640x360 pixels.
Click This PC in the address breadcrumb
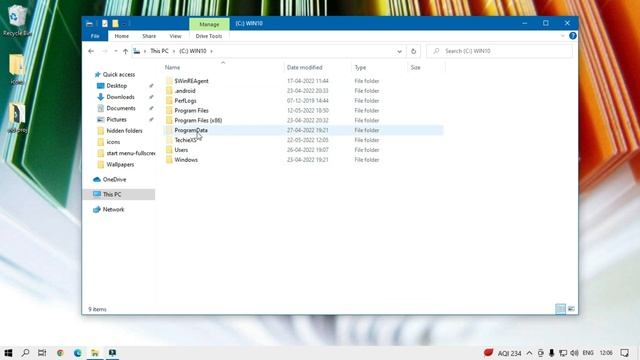(159, 51)
